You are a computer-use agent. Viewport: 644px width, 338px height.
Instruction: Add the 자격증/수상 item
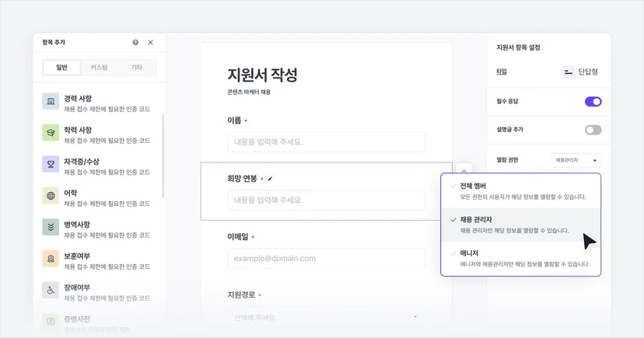[97, 166]
